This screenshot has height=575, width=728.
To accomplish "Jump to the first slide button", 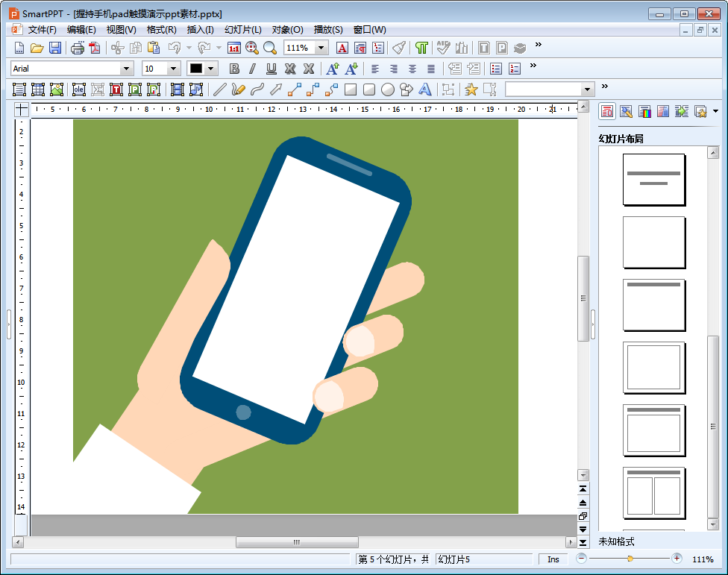I will 583,488.
